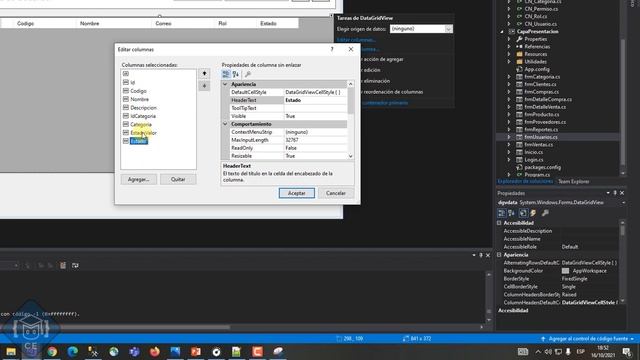Show events lightning icon in Propiedades panel
The width and height of the screenshot is (640, 360).
point(533,213)
